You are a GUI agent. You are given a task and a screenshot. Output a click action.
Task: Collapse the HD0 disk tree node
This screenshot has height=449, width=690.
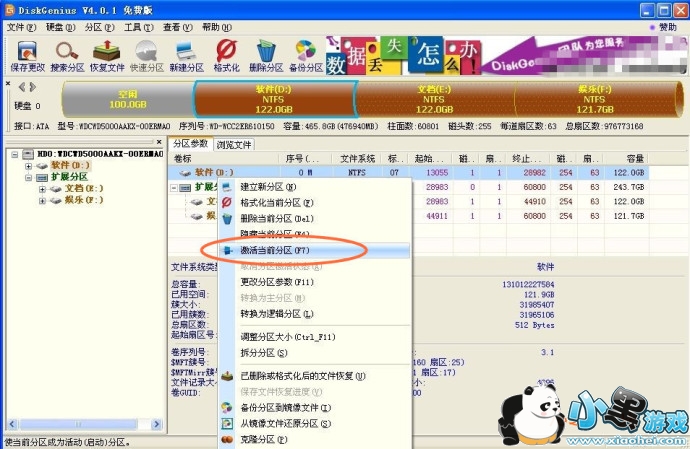(x=15, y=154)
